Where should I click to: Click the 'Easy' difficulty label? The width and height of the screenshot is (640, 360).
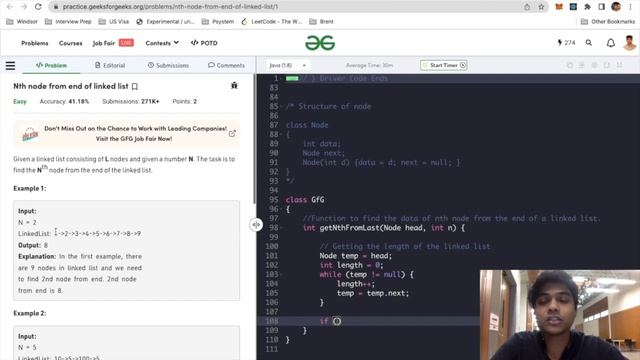20,101
